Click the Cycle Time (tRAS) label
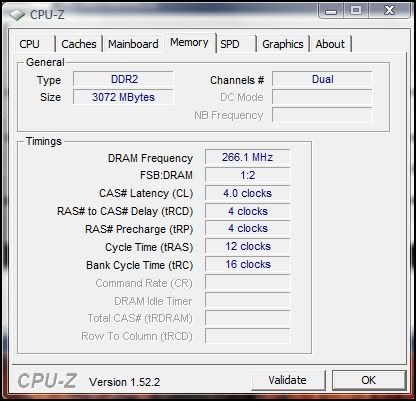Image resolution: width=416 pixels, height=401 pixels. [149, 247]
